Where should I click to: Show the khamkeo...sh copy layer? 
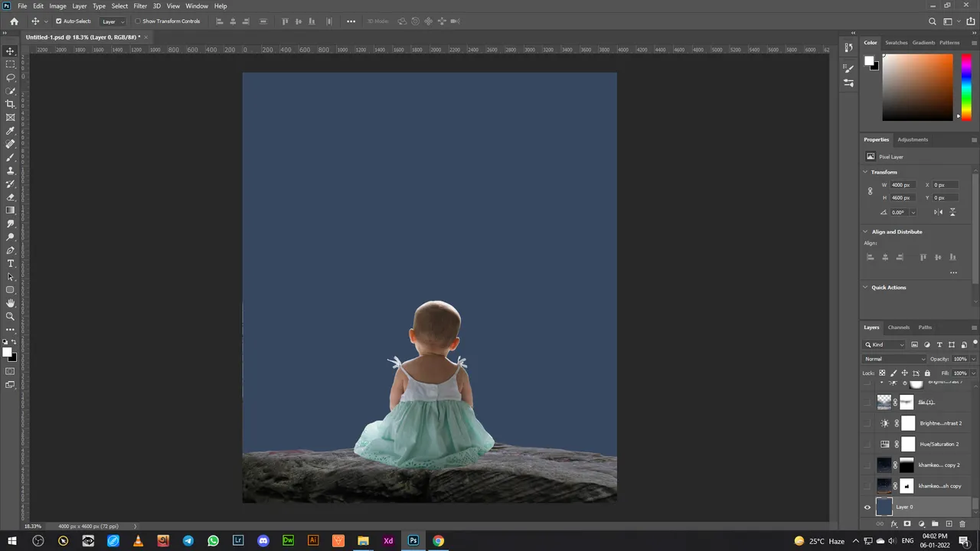tap(867, 486)
